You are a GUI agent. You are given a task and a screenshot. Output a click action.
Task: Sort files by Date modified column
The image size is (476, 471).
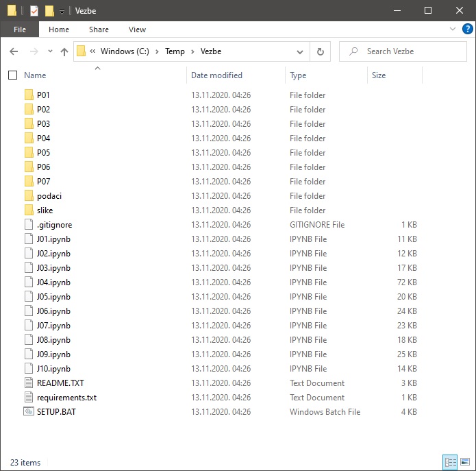(216, 75)
